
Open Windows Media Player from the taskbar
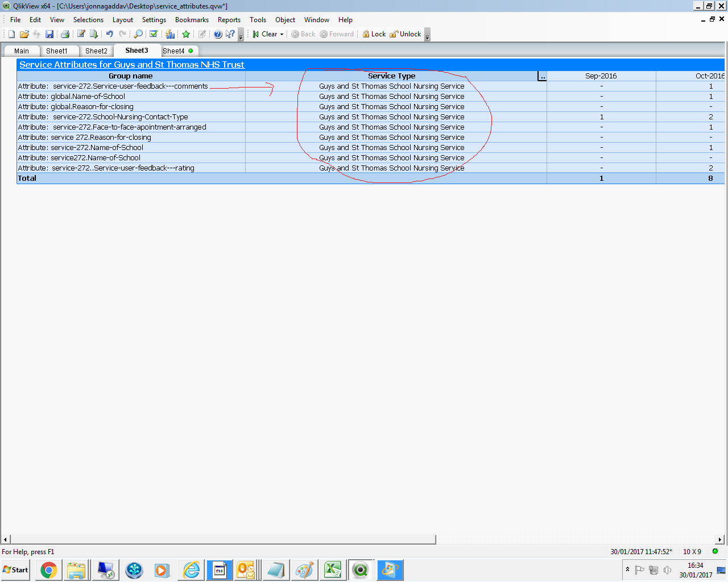tap(162, 570)
